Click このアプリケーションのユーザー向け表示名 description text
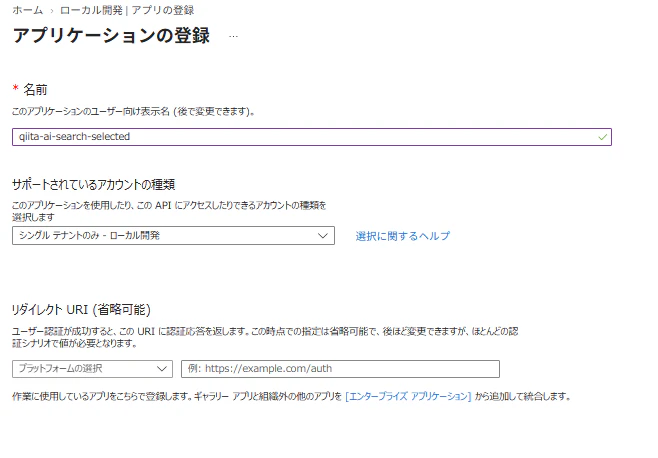The width and height of the screenshot is (658, 458). [133, 112]
